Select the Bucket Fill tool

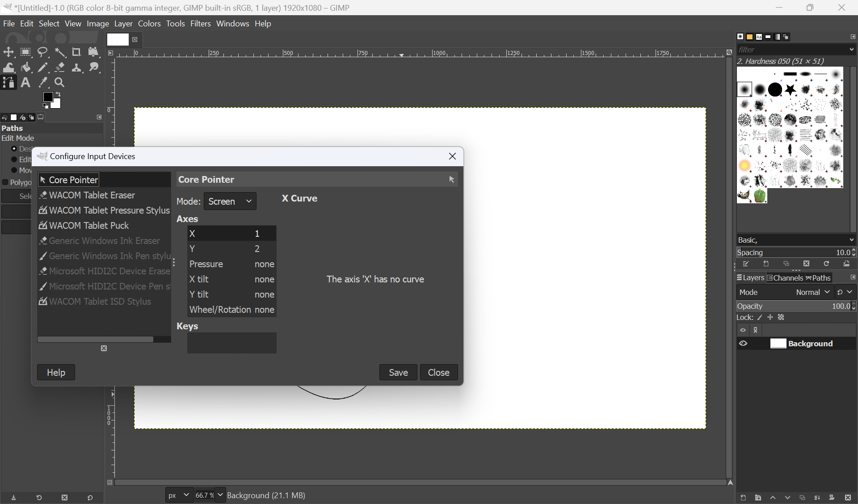pos(26,67)
